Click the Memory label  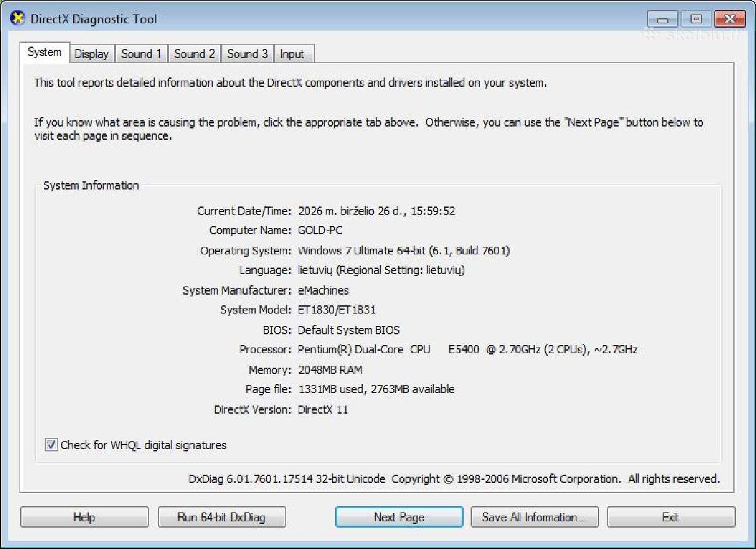(270, 370)
